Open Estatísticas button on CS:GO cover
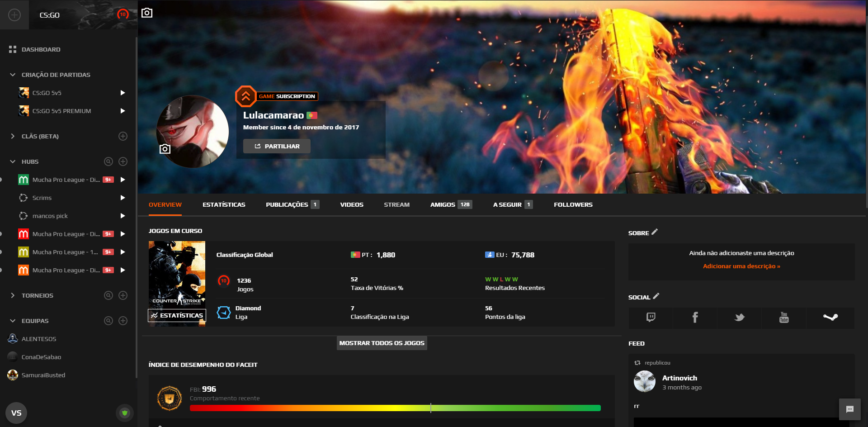 177,315
